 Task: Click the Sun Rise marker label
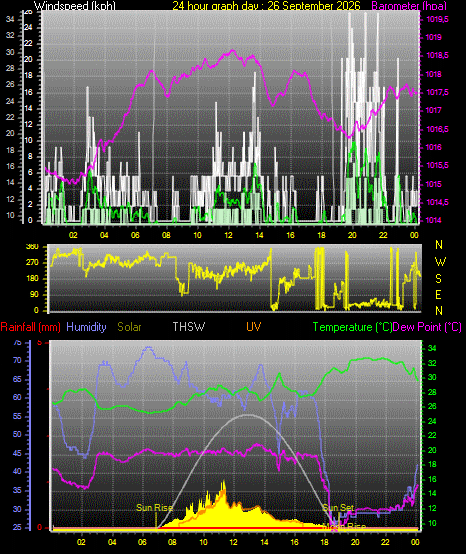pyautogui.click(x=154, y=508)
